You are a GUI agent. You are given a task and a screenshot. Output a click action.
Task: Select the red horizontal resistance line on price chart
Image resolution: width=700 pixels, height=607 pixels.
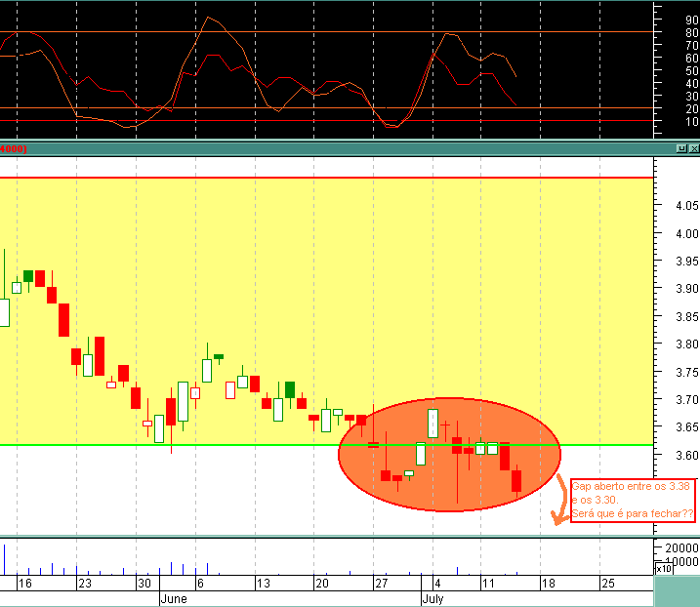coord(326,178)
